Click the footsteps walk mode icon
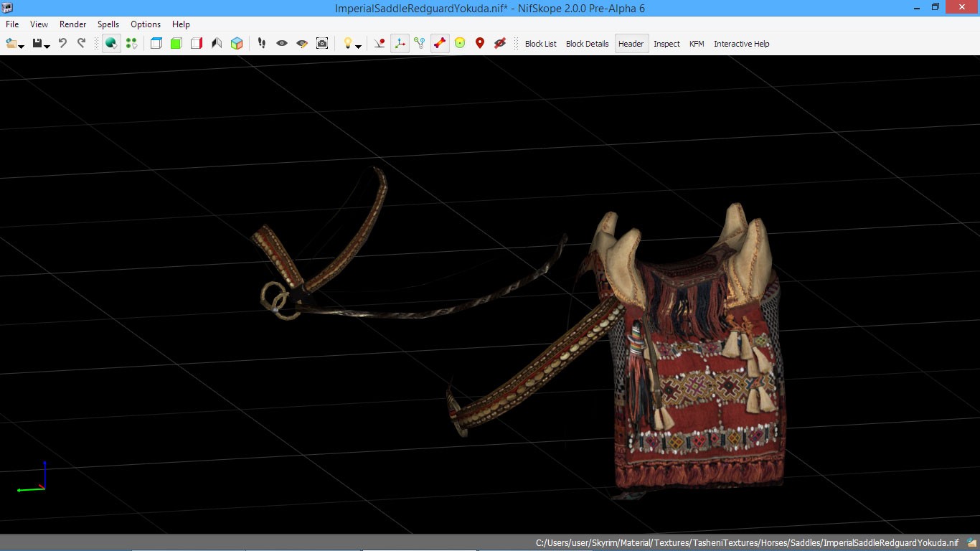Image resolution: width=980 pixels, height=551 pixels. tap(262, 43)
